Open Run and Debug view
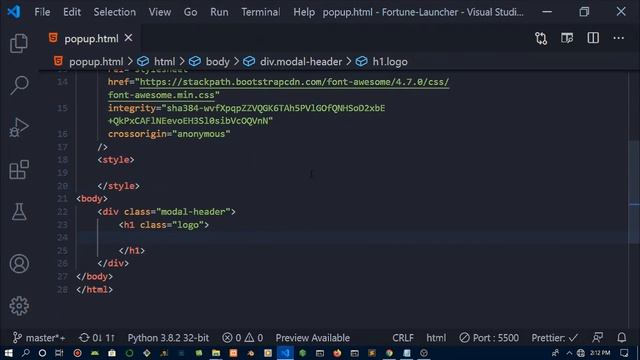Image resolution: width=640 pixels, height=360 pixels. (19, 127)
